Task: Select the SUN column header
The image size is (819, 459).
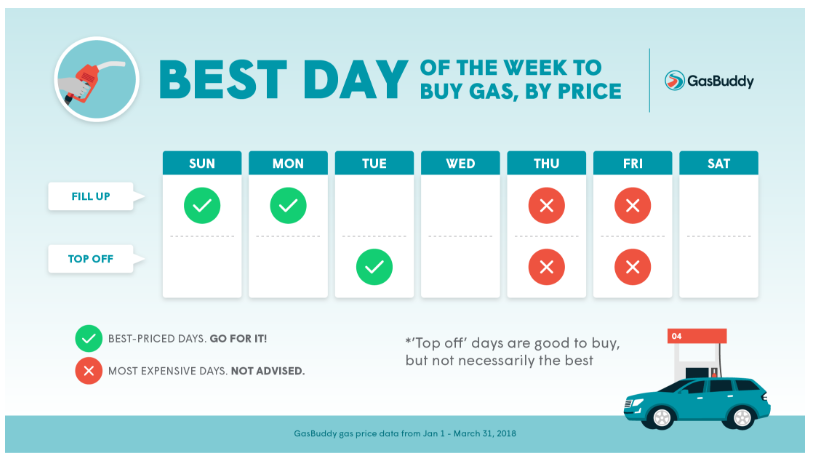Action: click(202, 163)
